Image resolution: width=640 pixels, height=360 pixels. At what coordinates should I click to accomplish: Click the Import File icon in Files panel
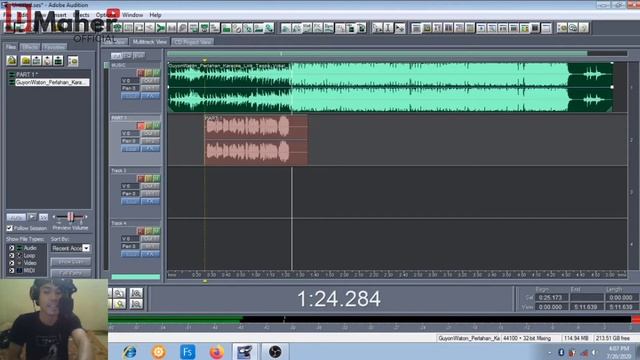click(11, 61)
